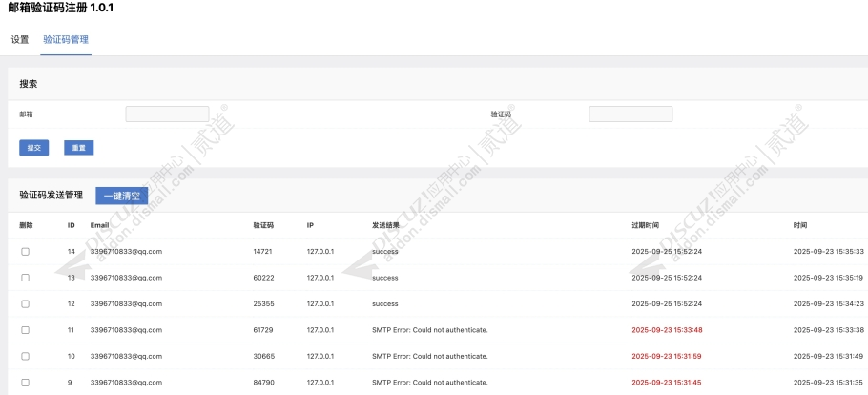Open the 验证码管理 tab
This screenshot has width=868, height=395.
point(66,40)
